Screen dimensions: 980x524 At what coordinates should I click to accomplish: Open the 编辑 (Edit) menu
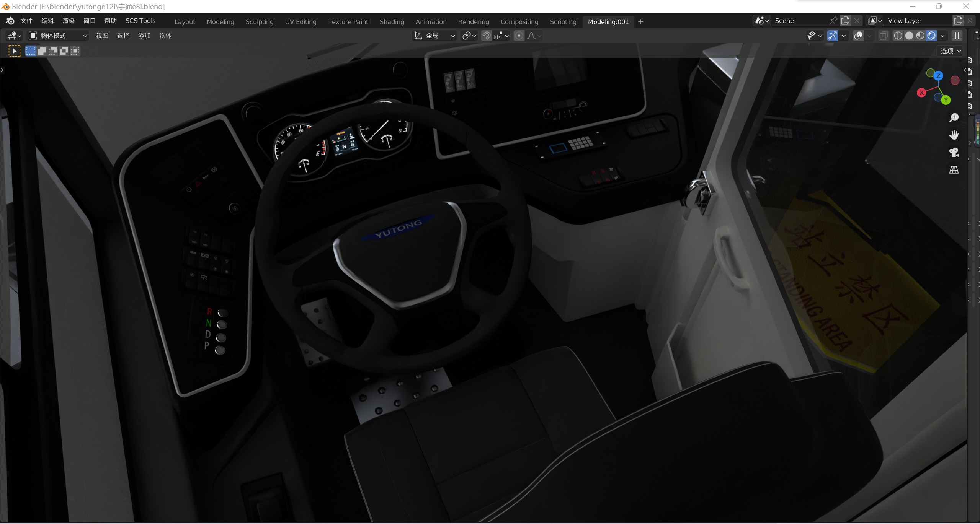[x=47, y=21]
